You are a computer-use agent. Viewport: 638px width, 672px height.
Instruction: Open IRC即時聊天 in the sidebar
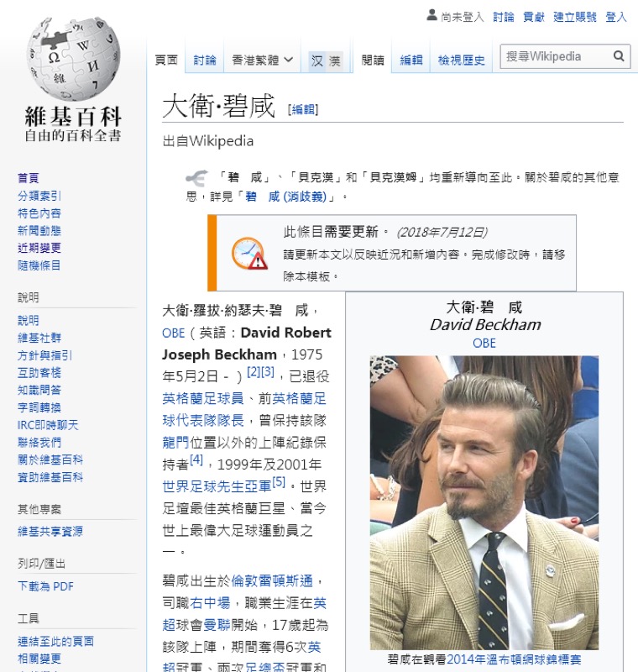tap(48, 425)
